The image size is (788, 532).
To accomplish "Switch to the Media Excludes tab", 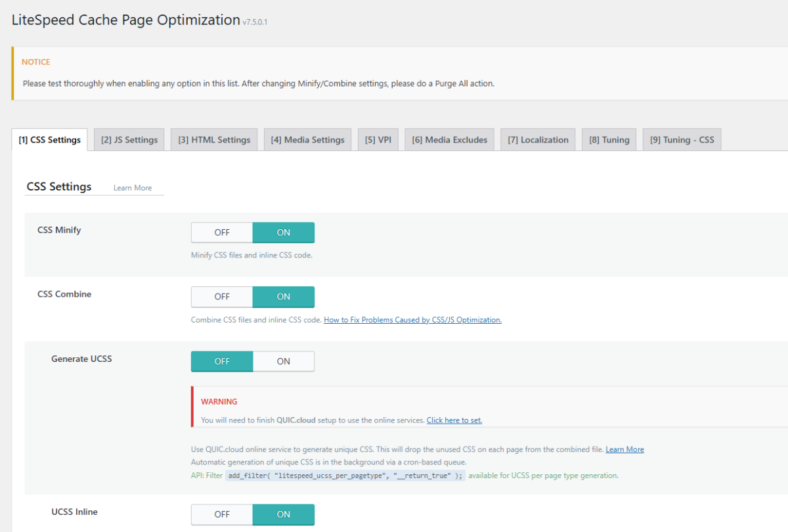I will tap(449, 139).
